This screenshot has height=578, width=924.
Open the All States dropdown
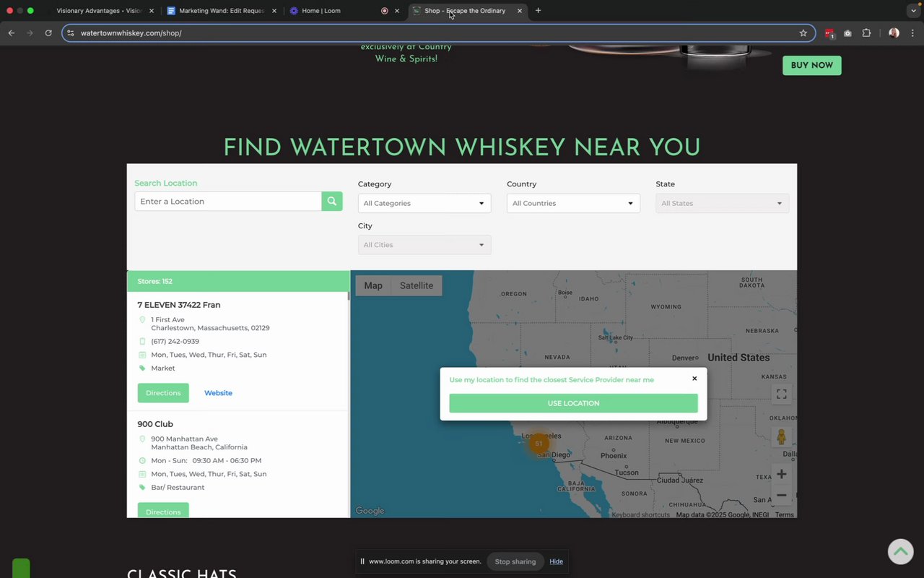(722, 203)
